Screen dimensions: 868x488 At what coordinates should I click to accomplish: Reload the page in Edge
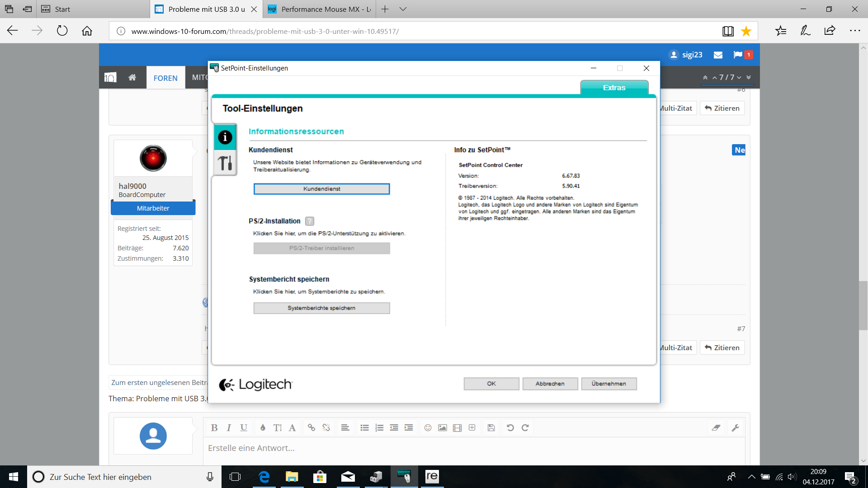(62, 31)
